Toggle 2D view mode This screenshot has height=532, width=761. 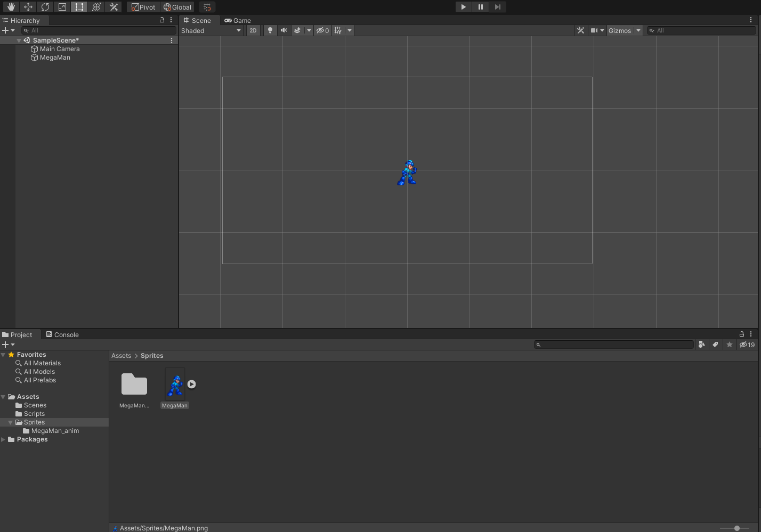tap(253, 30)
